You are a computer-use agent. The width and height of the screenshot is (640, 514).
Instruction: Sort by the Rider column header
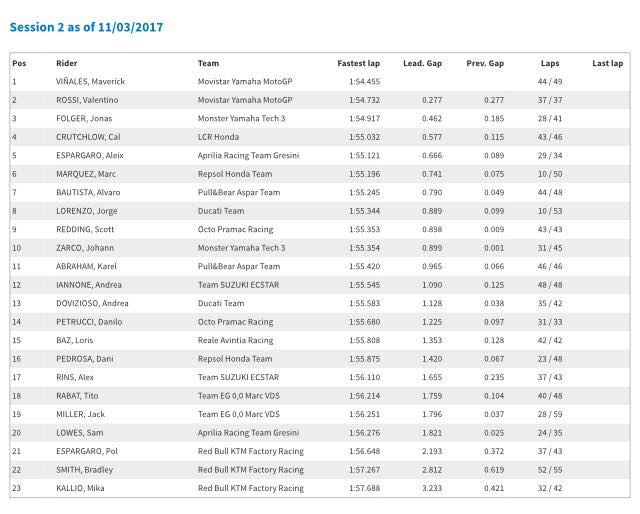click(67, 63)
